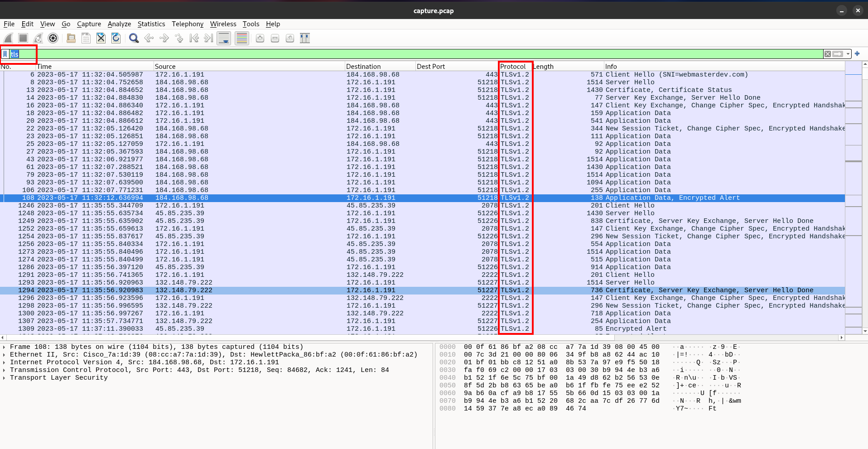The height and width of the screenshot is (449, 868).
Task: Go forward to the next packet
Action: coord(164,39)
